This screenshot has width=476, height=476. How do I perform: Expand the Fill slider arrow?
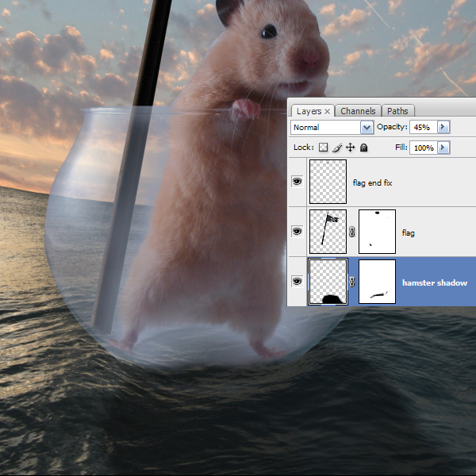point(443,148)
